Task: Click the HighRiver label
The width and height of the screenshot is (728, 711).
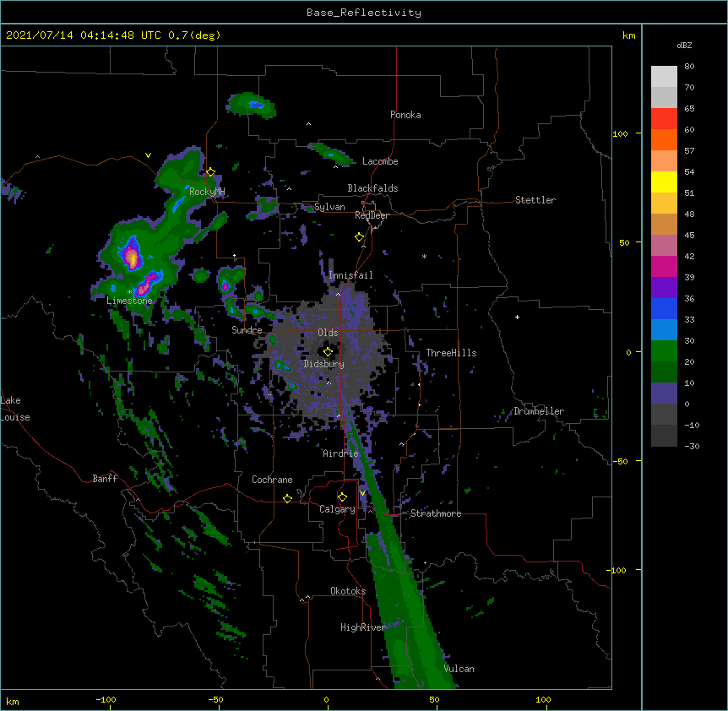Action: click(x=362, y=627)
